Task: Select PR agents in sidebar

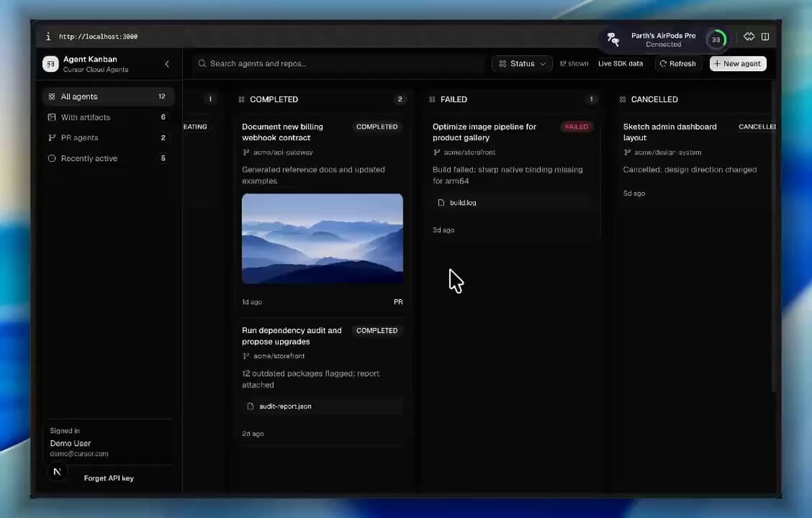Action: 108,137
